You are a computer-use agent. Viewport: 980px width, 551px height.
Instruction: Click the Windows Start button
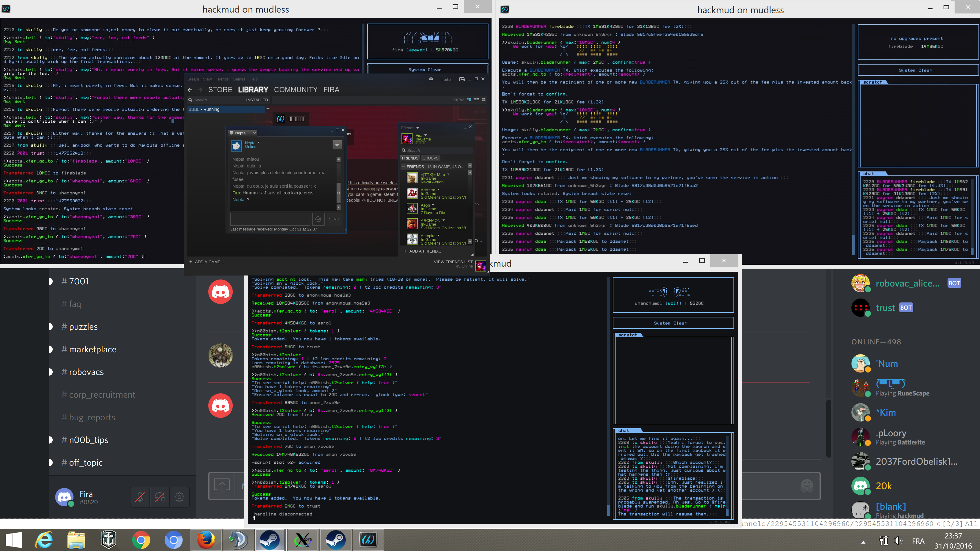(14, 540)
